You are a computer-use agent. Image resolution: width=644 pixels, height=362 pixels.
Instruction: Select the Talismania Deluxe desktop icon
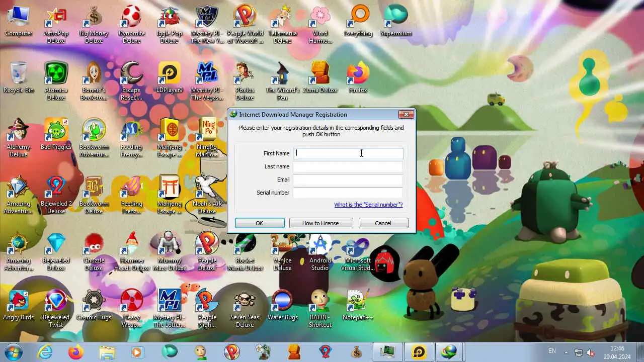pos(282,24)
